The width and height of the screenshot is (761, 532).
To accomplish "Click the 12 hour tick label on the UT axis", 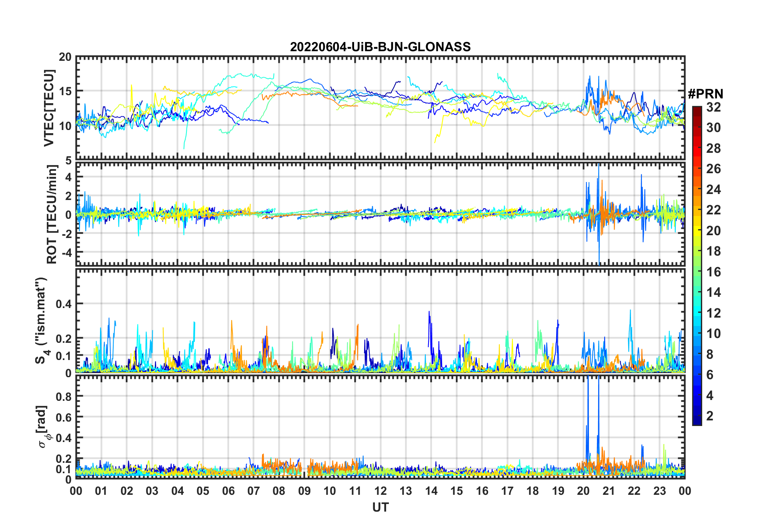I will [x=380, y=491].
